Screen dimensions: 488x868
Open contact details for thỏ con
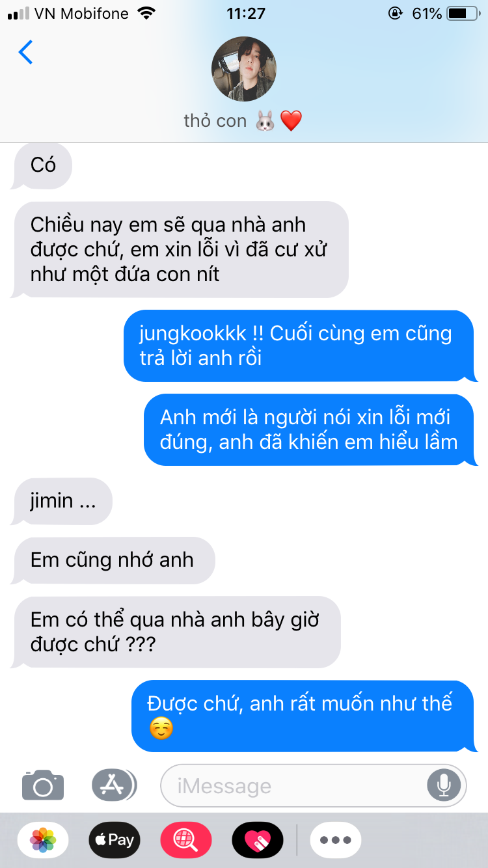click(x=243, y=120)
